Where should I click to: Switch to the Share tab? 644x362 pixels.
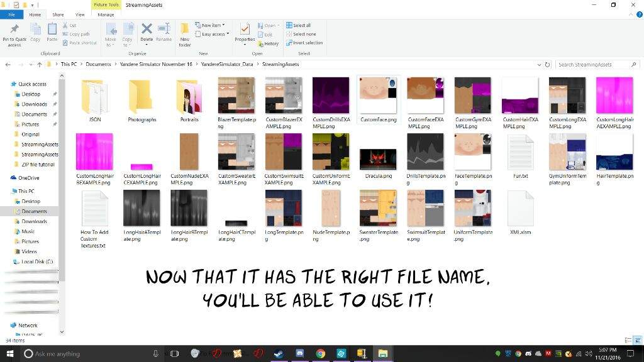click(x=58, y=14)
